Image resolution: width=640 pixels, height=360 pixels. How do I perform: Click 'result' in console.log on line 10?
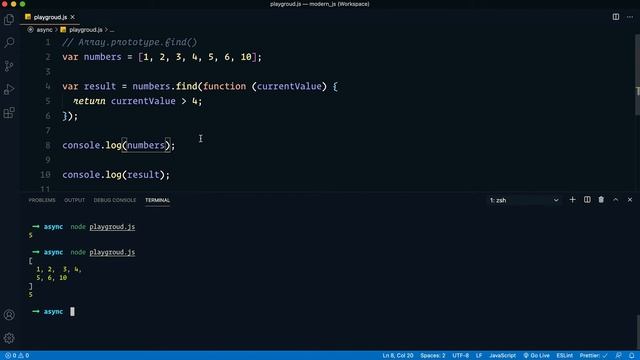[143, 175]
